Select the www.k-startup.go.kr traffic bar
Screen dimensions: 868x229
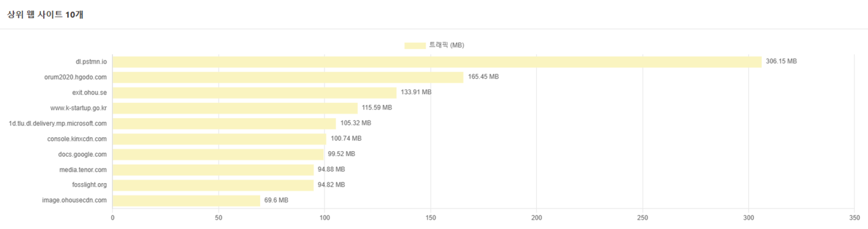coord(235,108)
